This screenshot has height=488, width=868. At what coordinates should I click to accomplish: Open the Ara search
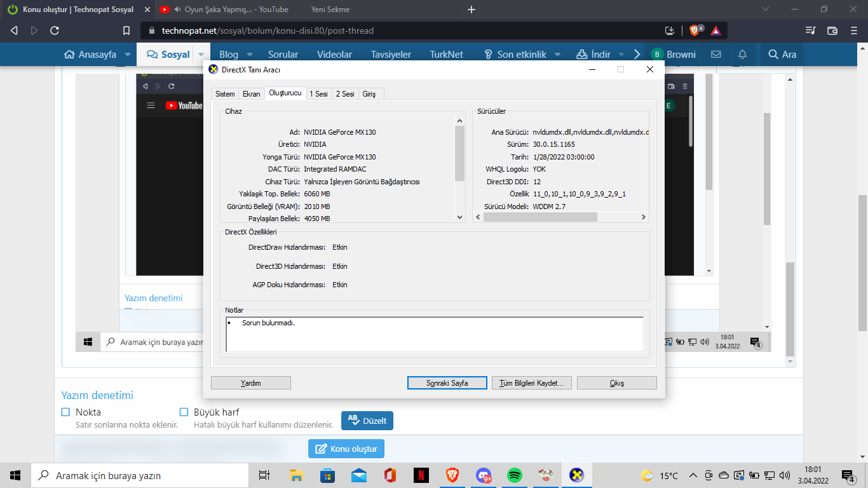click(782, 55)
